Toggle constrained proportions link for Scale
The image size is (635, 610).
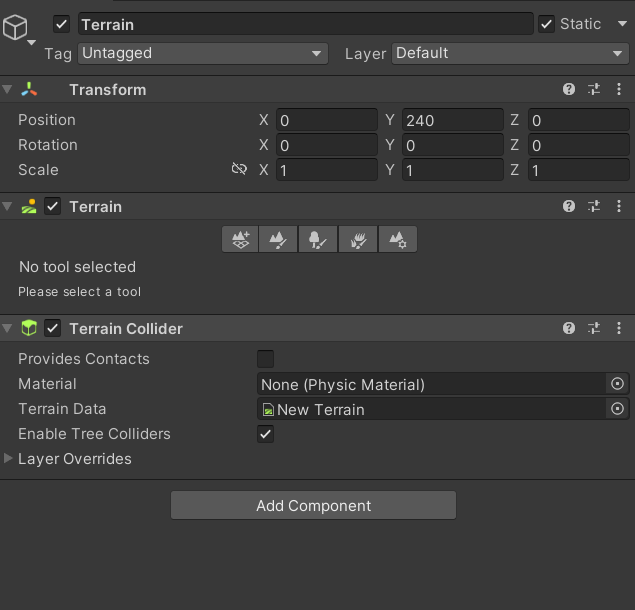239,168
